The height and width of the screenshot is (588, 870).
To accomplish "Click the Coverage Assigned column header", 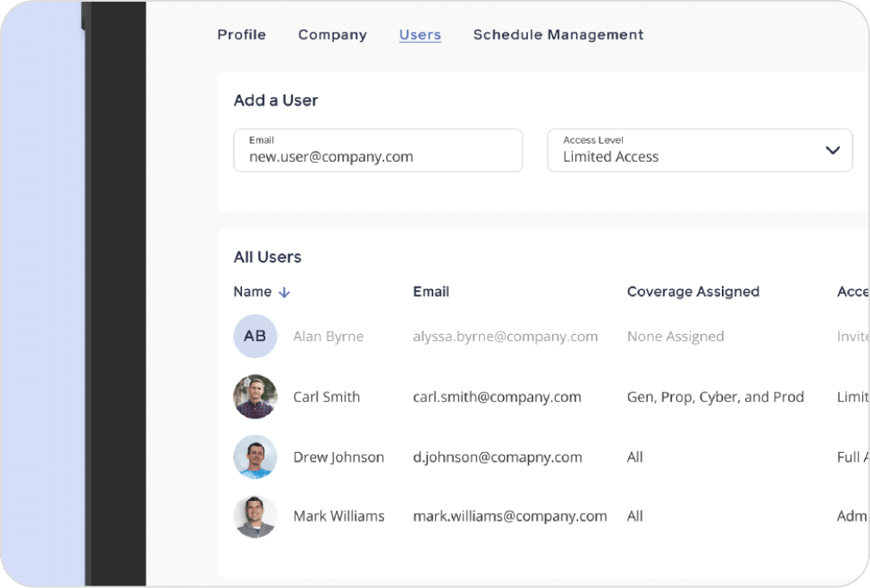I will point(693,292).
